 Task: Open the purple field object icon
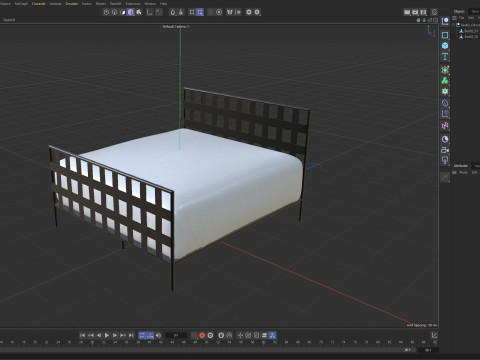click(x=445, y=114)
